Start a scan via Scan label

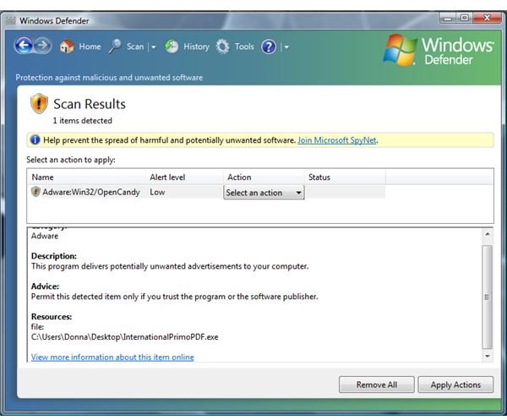[x=135, y=46]
